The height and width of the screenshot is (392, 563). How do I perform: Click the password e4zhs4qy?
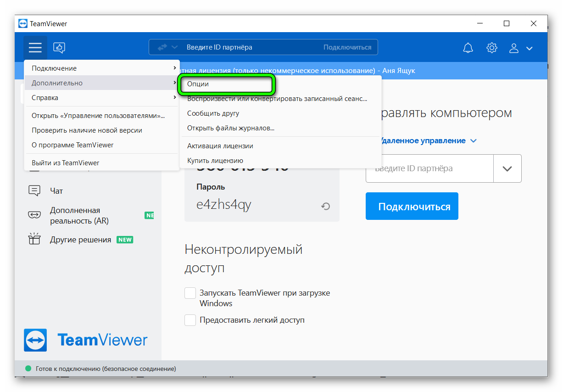point(224,205)
